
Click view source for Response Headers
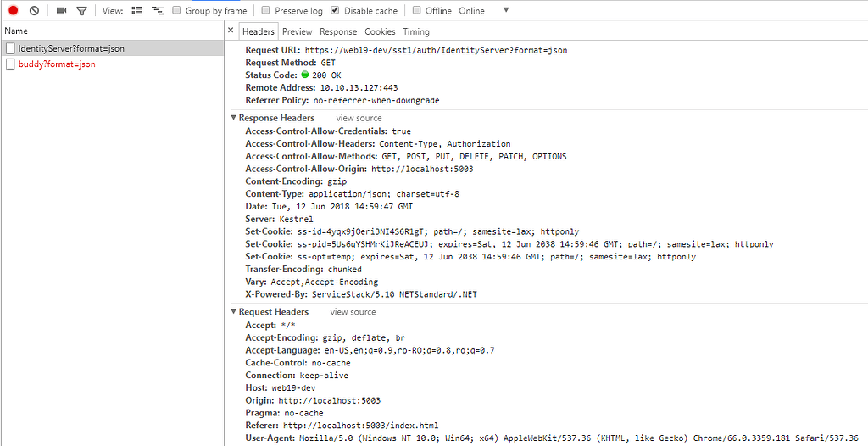(359, 119)
